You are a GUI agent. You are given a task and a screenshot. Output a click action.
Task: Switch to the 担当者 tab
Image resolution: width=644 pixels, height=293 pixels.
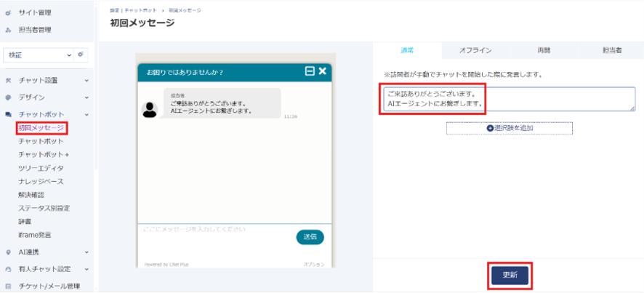[x=611, y=51]
